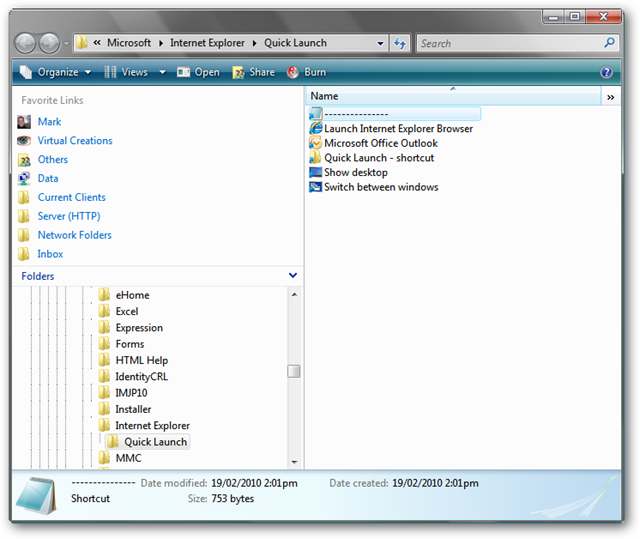
Task: Click the folder tree scrollbar thumb
Action: pyautogui.click(x=294, y=371)
